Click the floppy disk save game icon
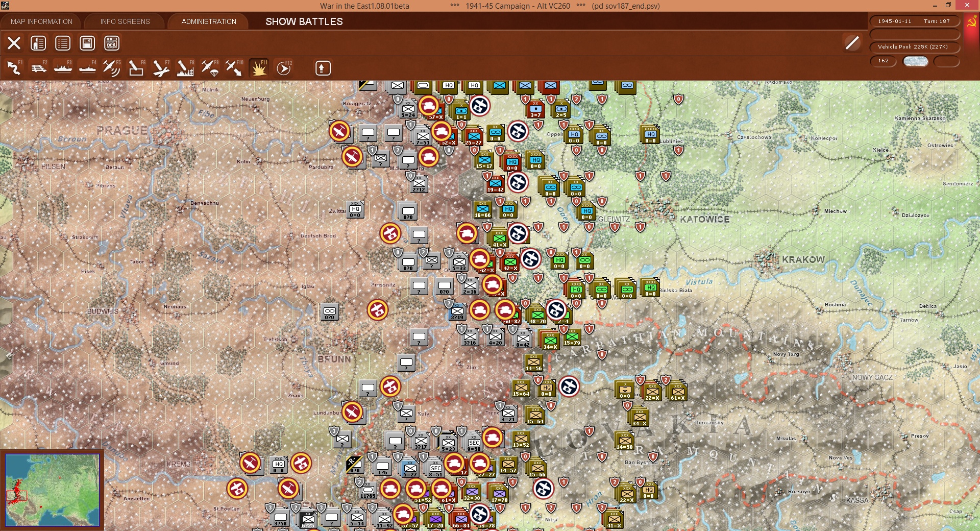 pyautogui.click(x=87, y=43)
